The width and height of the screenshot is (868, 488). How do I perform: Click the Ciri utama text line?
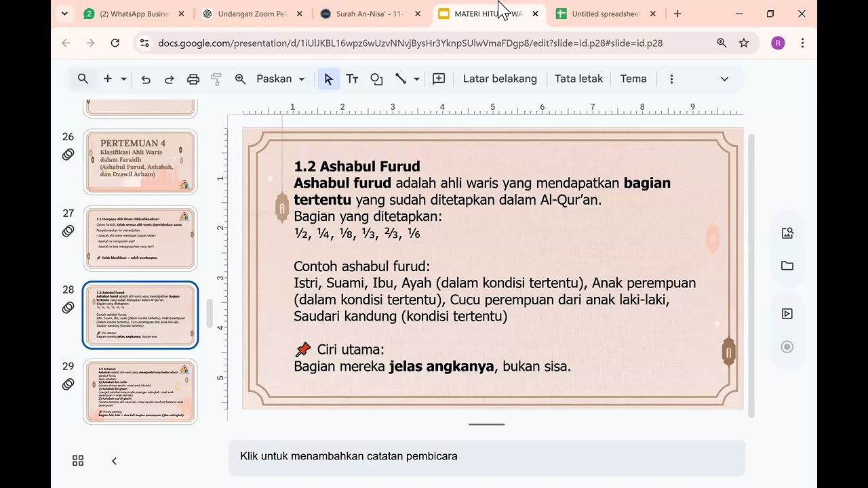click(x=340, y=350)
